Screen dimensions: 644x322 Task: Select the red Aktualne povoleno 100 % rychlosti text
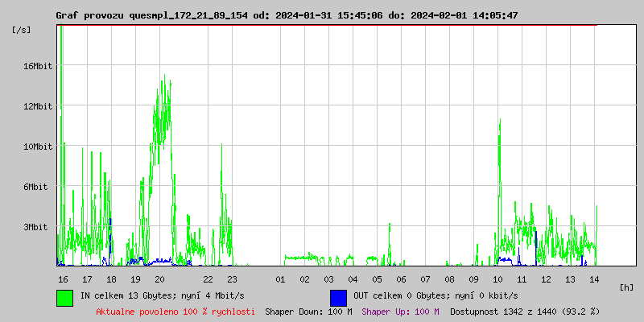click(x=175, y=311)
